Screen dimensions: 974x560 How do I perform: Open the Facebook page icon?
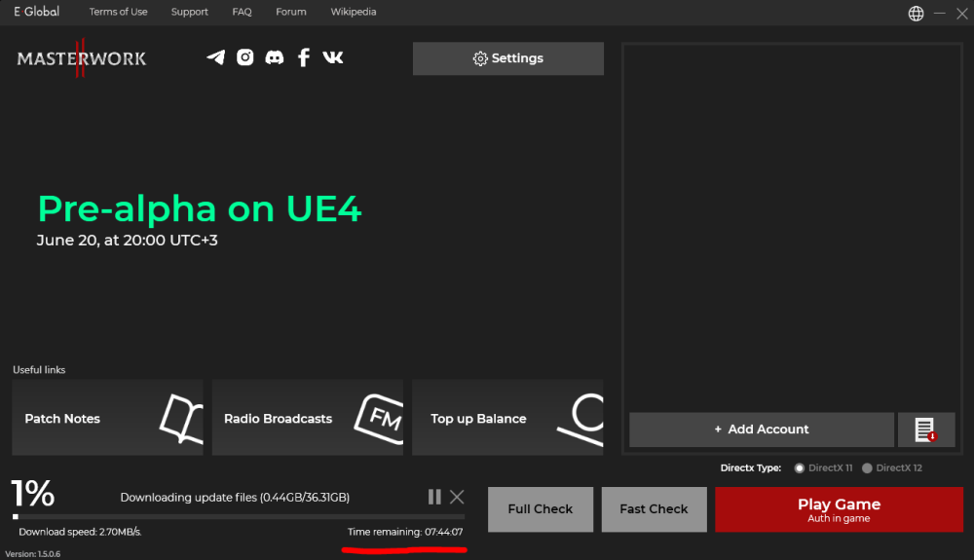pyautogui.click(x=304, y=57)
